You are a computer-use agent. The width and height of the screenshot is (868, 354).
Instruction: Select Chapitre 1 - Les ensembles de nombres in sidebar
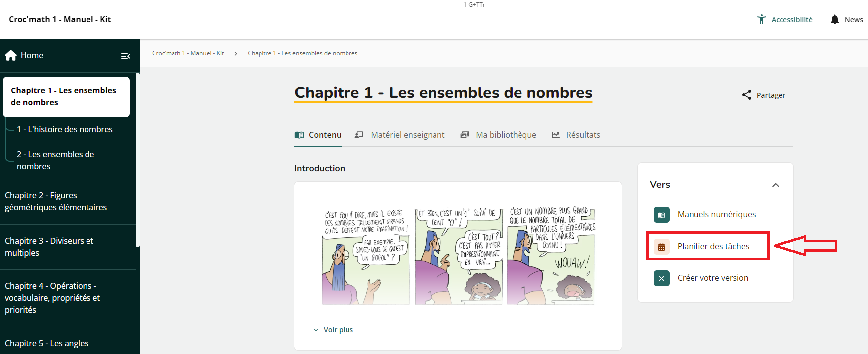[x=67, y=96]
